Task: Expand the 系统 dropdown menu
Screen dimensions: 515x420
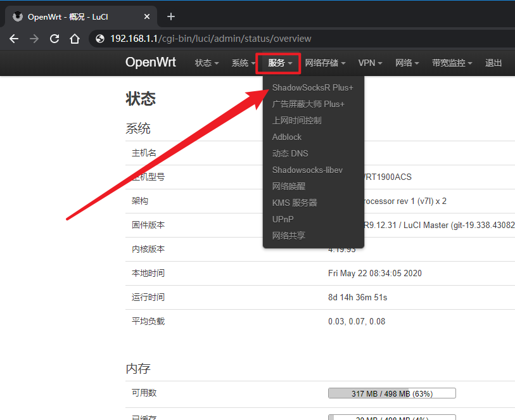Action: tap(243, 63)
